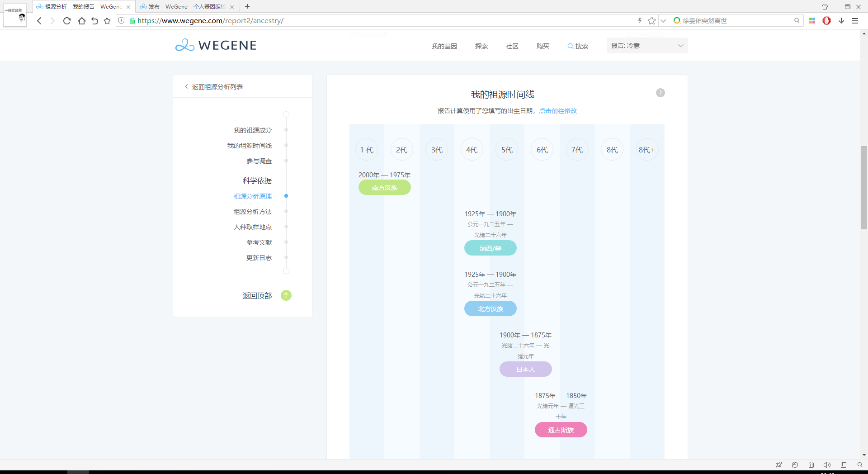868x474 pixels.
Task: Click the volume icon in status bar
Action: [x=827, y=465]
